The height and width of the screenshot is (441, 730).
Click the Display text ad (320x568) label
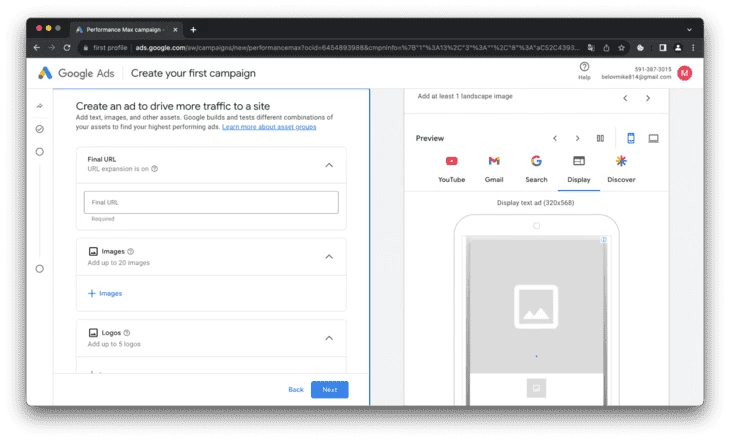(x=535, y=203)
